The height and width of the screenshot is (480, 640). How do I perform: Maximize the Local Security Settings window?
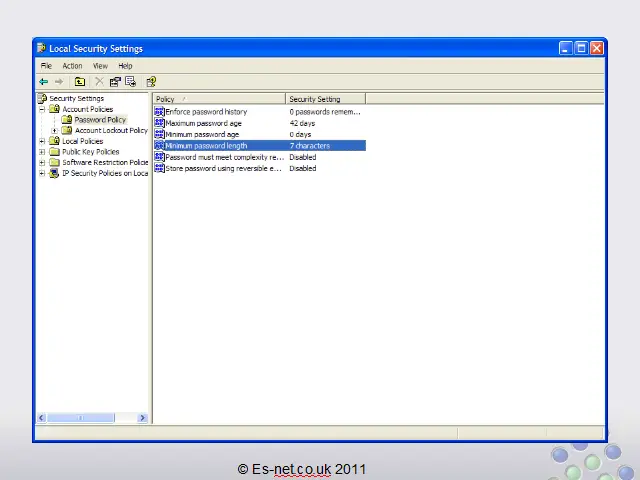[581, 48]
